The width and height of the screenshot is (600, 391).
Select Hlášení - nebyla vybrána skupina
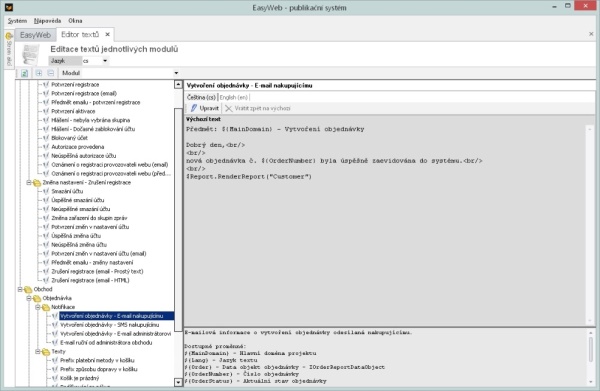(91, 120)
